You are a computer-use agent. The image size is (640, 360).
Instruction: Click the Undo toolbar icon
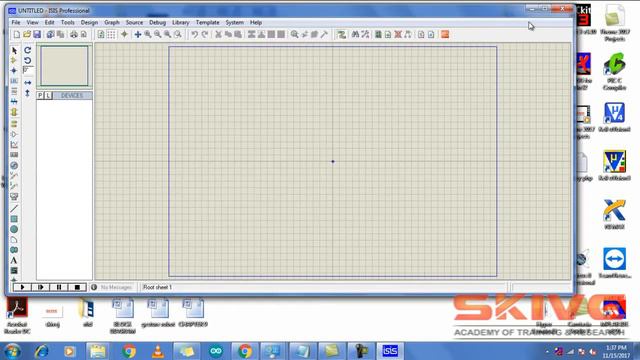coord(195,35)
